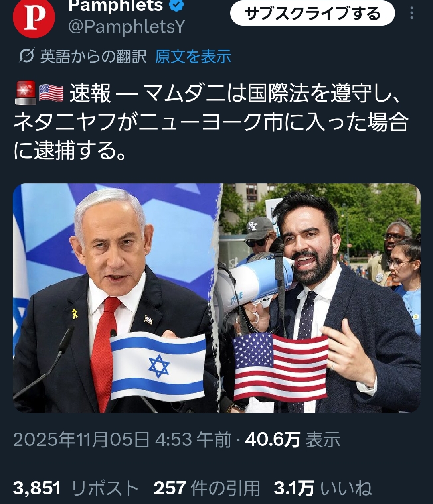Viewport: 433px width, 504px height.
Task: Open the right photo with megaphone speaker
Action: click(x=320, y=298)
